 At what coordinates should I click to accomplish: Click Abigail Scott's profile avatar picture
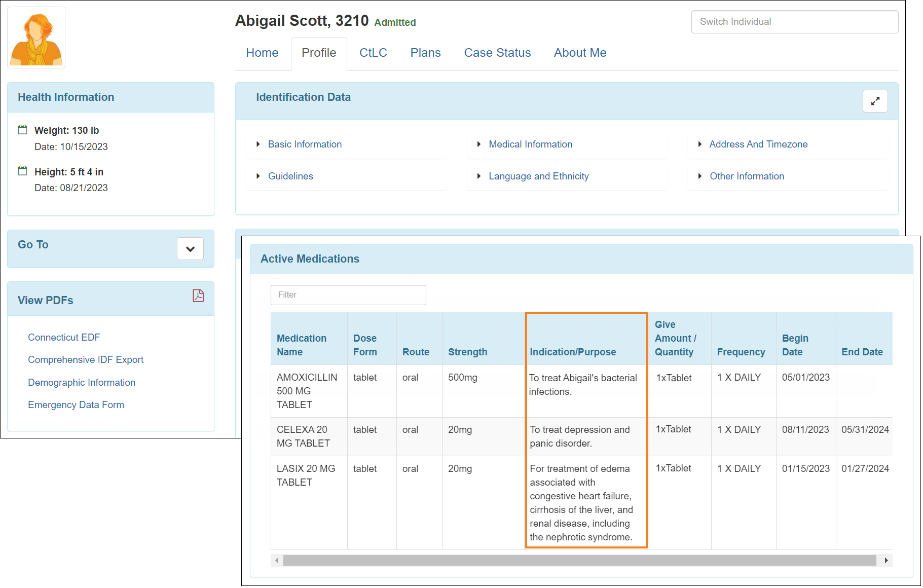click(36, 38)
